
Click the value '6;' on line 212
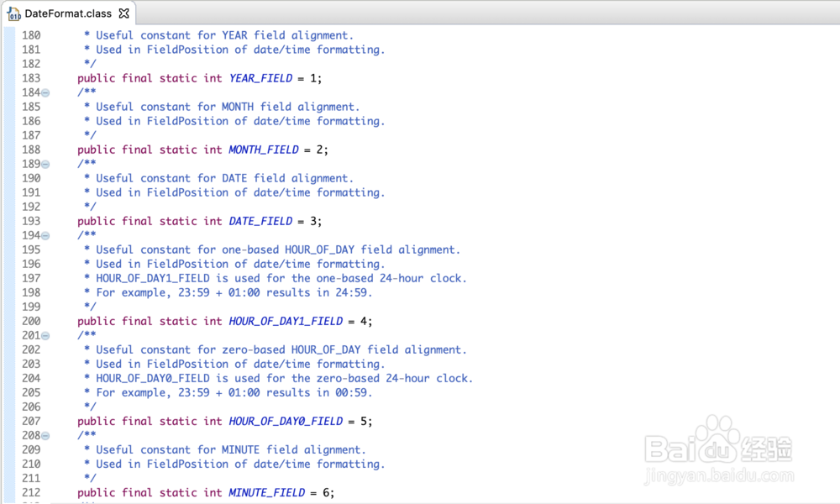pos(328,493)
